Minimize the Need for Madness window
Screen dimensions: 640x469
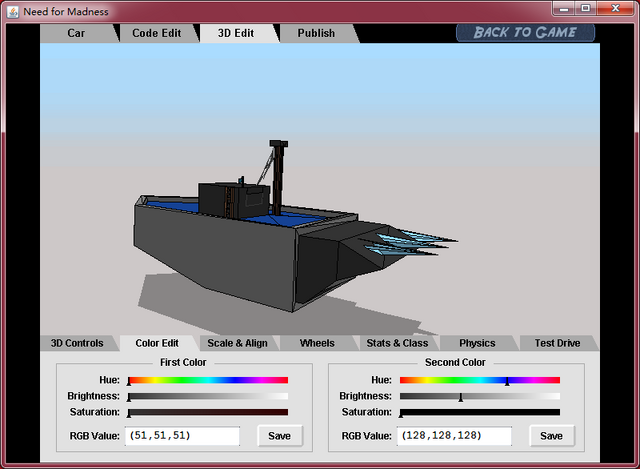click(x=564, y=9)
